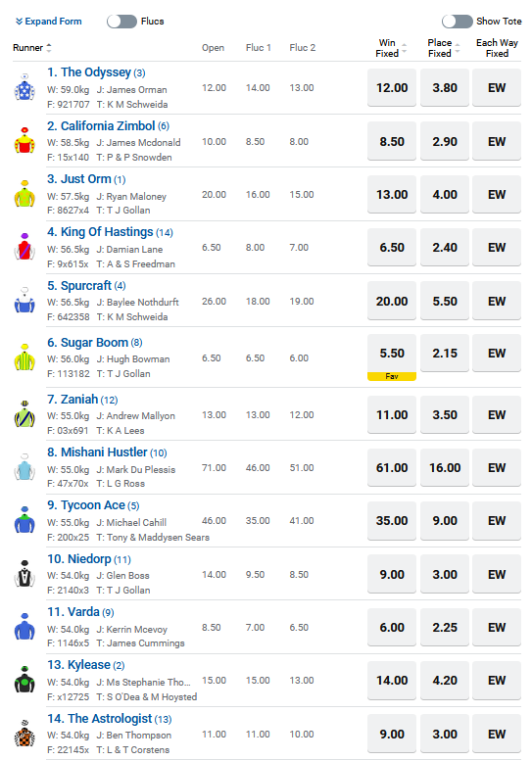Click Zaniah jockey silks icon
The height and width of the screenshot is (761, 532).
24,414
